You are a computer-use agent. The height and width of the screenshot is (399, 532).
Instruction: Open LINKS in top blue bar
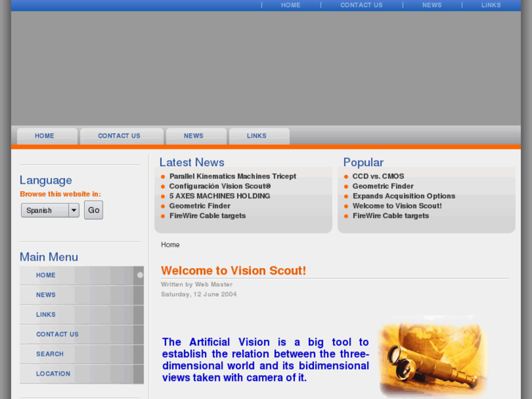coord(491,5)
